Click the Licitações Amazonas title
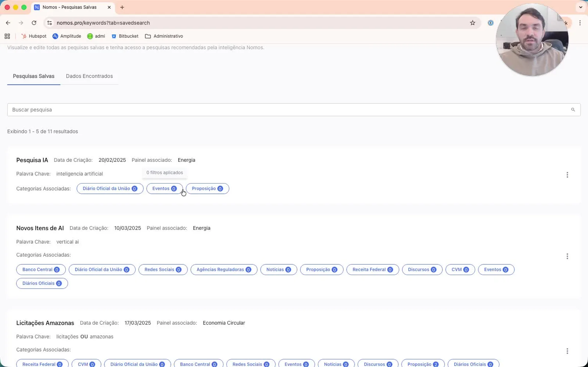This screenshot has width=588, height=367. [45, 323]
